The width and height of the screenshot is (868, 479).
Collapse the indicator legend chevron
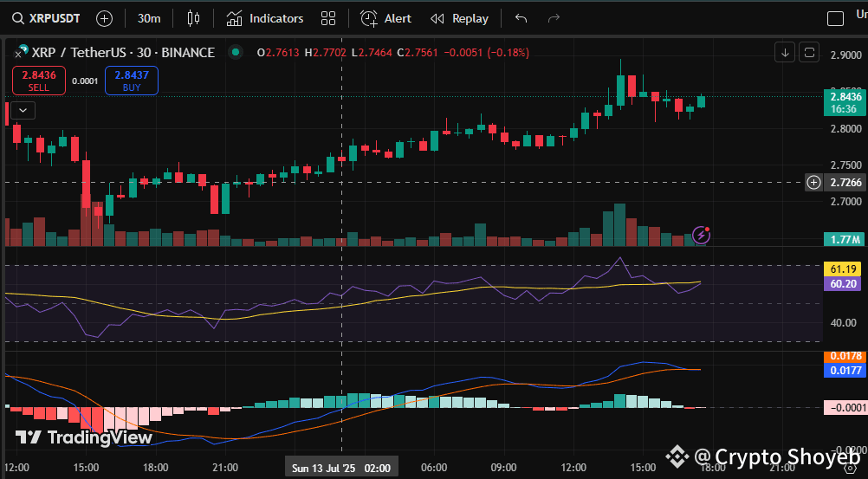[x=23, y=110]
